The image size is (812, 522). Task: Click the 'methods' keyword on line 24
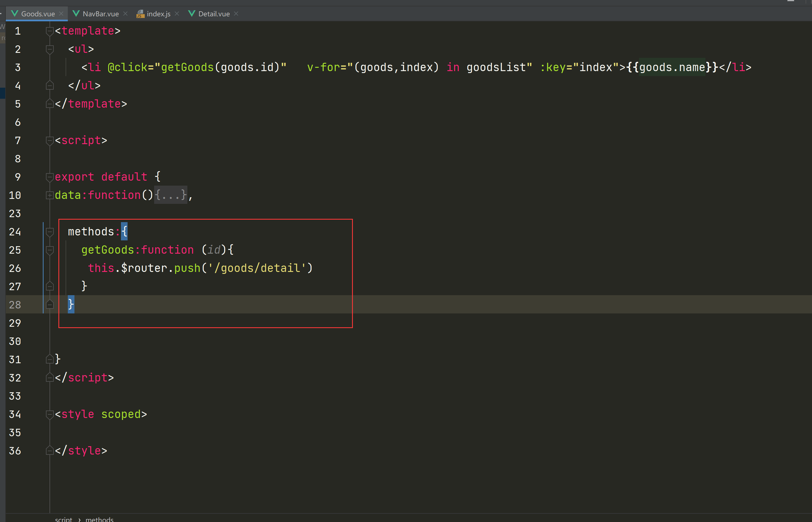(x=91, y=232)
